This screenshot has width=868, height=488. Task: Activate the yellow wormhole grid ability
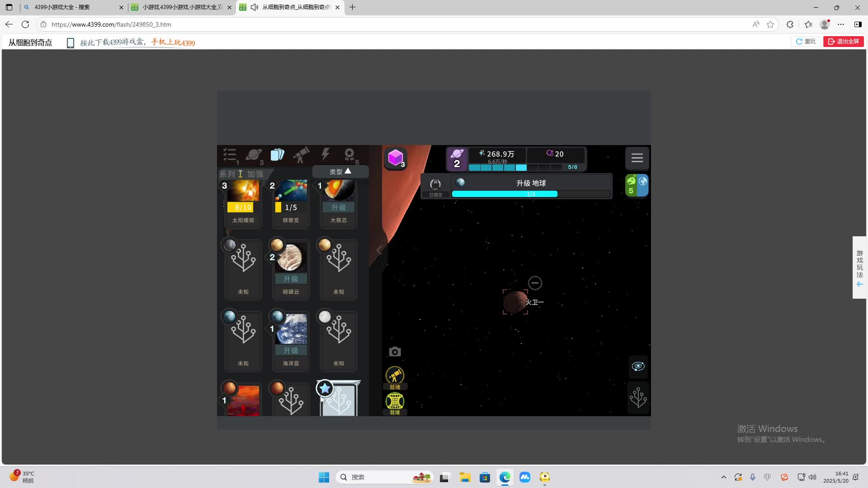pyautogui.click(x=395, y=401)
